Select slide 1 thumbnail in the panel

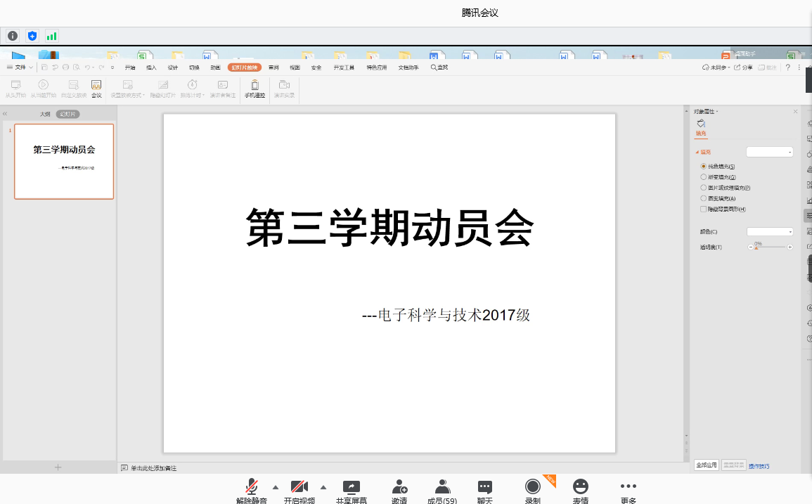64,161
